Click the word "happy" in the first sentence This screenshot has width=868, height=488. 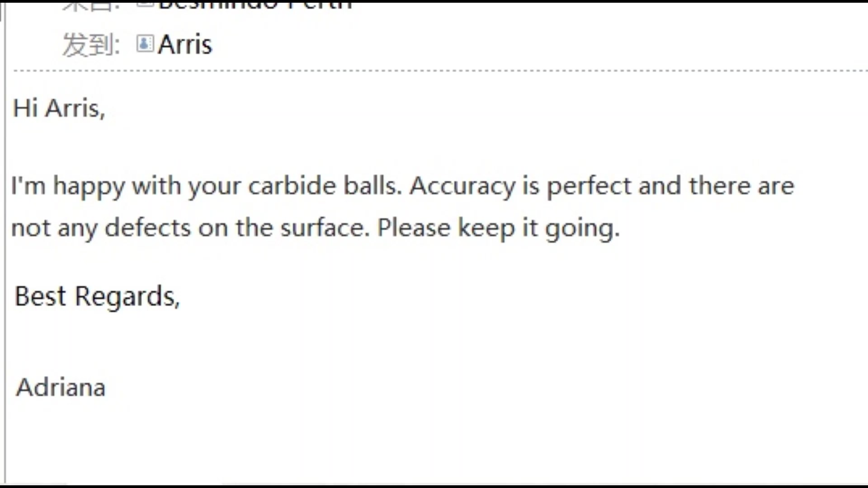[89, 187]
